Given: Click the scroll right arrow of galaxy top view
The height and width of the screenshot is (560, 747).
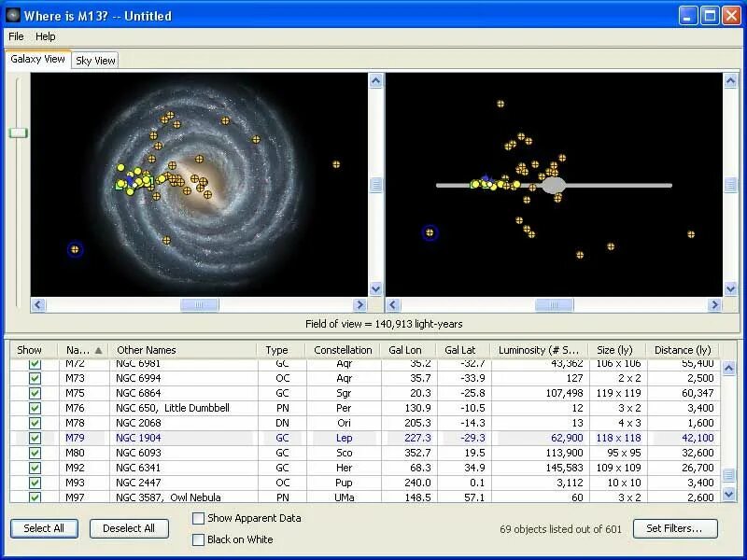Looking at the screenshot, I should [360, 305].
